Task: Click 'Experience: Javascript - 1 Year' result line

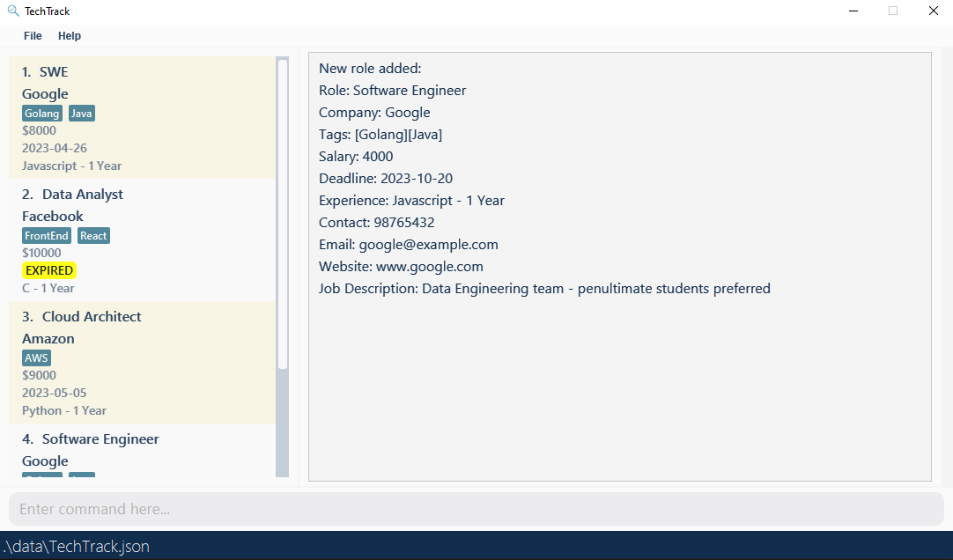Action: pos(411,201)
